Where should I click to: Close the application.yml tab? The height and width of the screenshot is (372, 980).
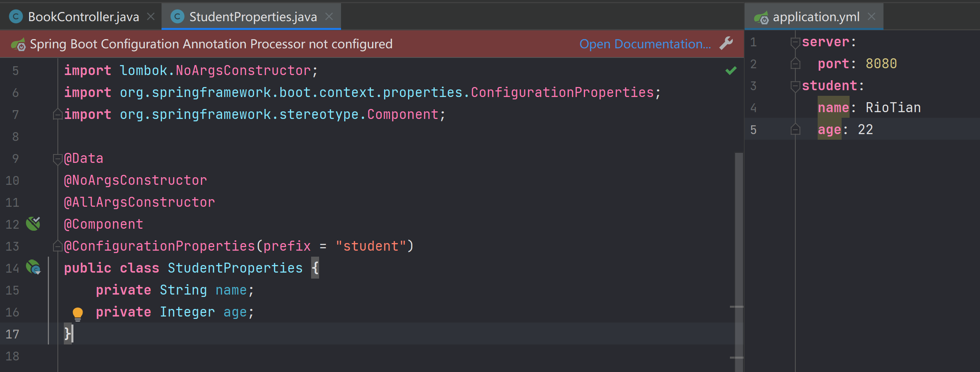872,17
